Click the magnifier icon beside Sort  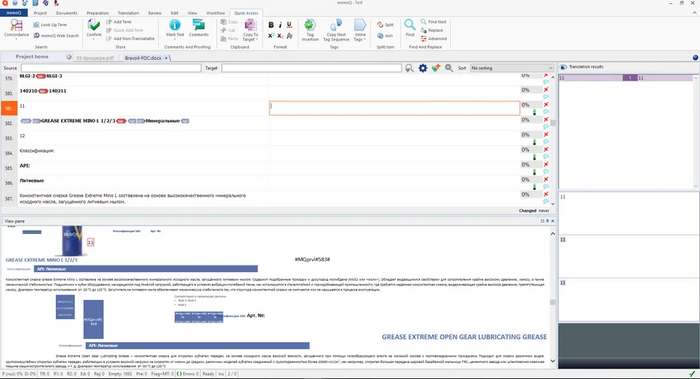(x=449, y=68)
